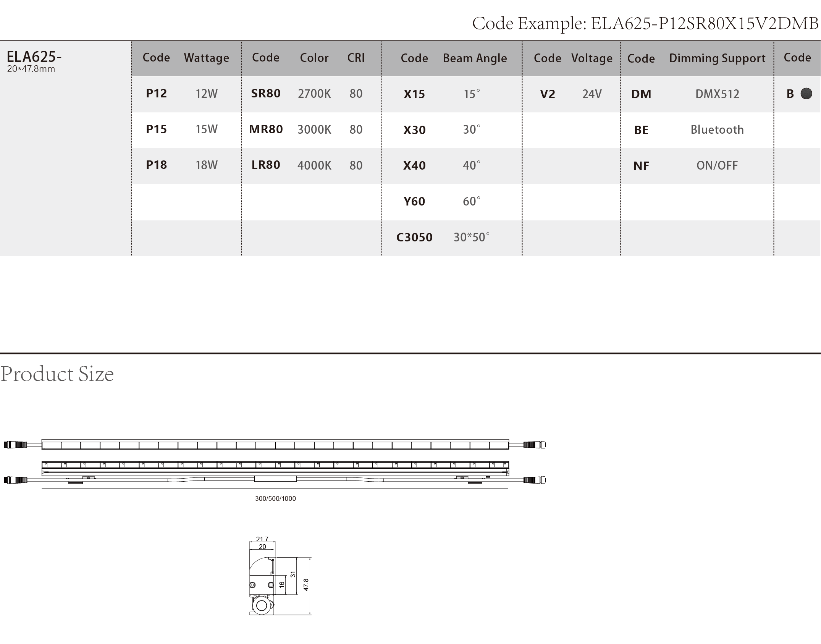
Task: Select the DM dimming code
Action: coord(641,94)
